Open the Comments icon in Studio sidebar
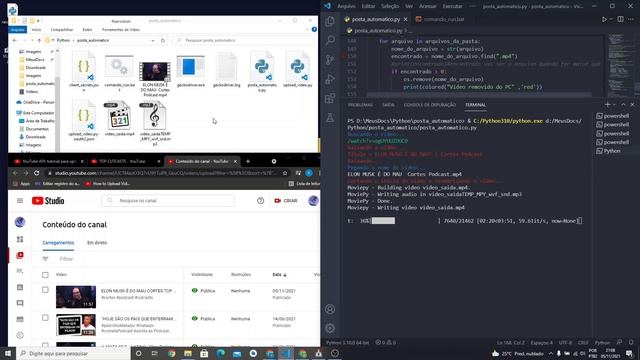Image resolution: width=640 pixels, height=360 pixels. click(20, 303)
